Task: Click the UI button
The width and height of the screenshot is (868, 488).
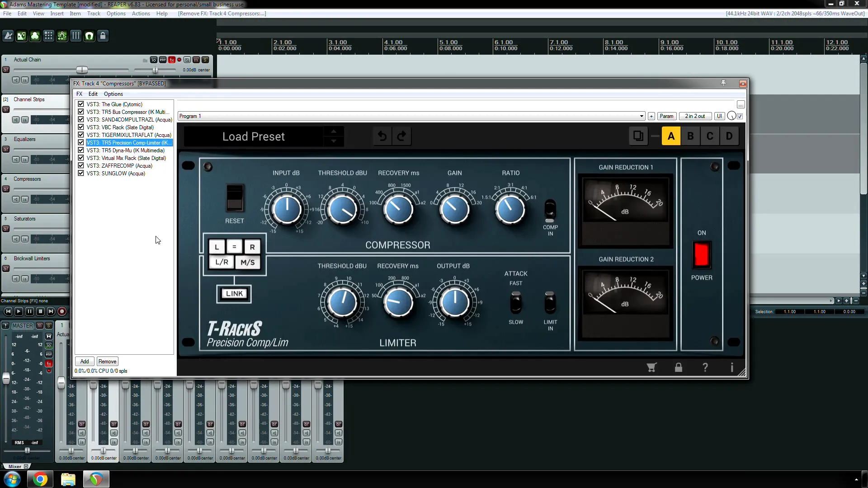Action: pos(719,116)
